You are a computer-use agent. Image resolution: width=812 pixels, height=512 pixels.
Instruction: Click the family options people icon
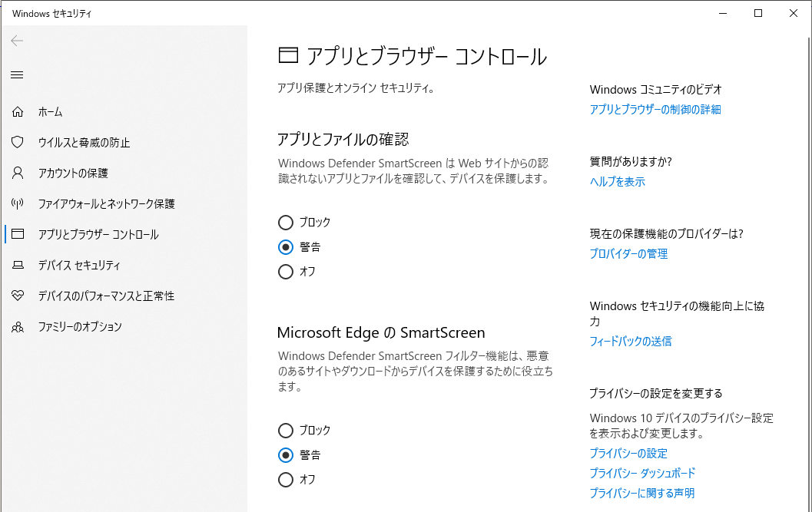(18, 327)
